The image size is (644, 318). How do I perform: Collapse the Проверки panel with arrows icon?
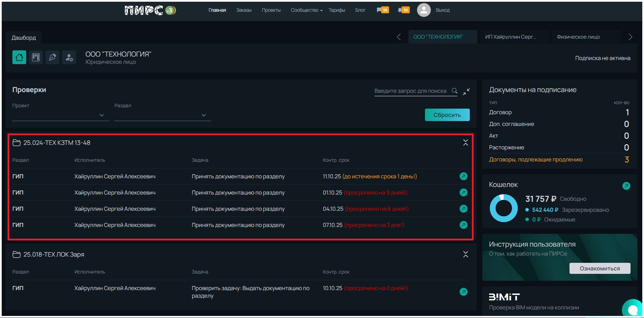(x=466, y=91)
